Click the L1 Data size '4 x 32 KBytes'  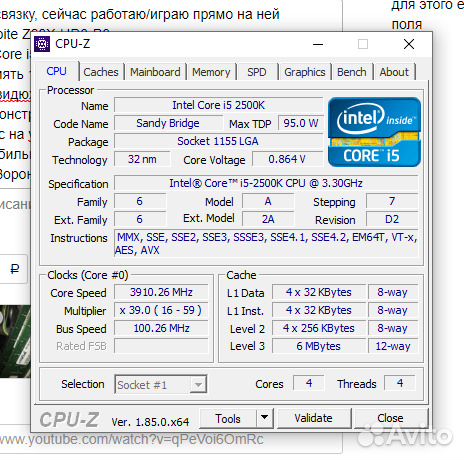point(319,292)
